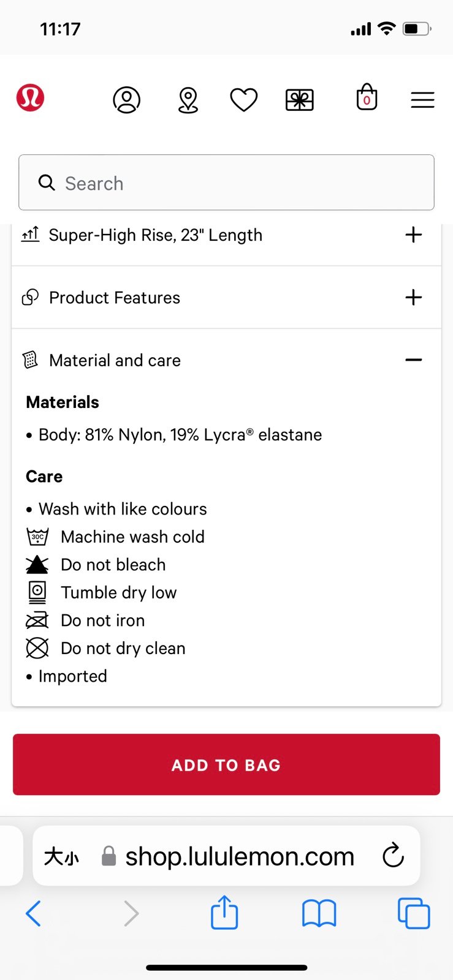The width and height of the screenshot is (453, 980).
Task: Focus the Search input field
Action: click(226, 183)
